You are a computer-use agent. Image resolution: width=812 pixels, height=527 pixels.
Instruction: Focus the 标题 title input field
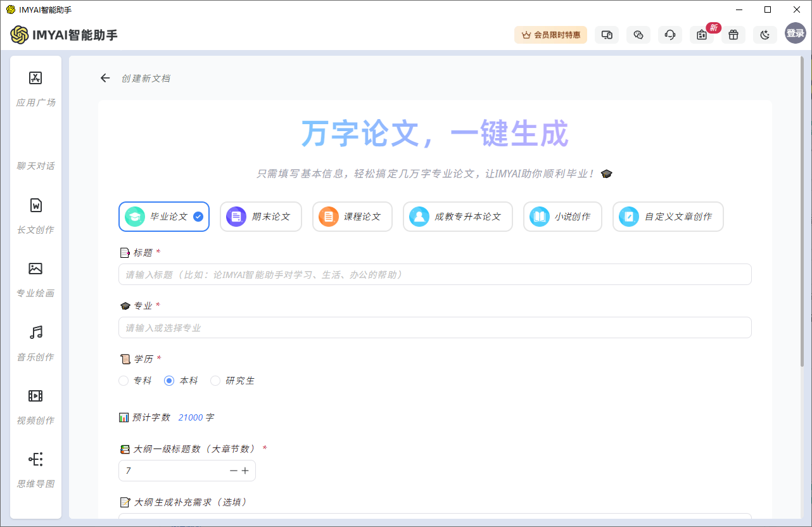click(435, 274)
